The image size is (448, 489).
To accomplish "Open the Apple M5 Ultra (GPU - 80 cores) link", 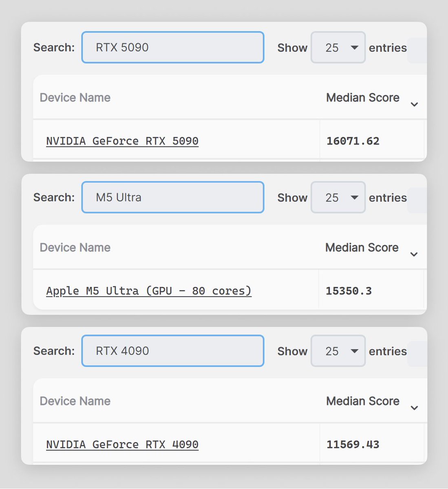I will point(149,291).
